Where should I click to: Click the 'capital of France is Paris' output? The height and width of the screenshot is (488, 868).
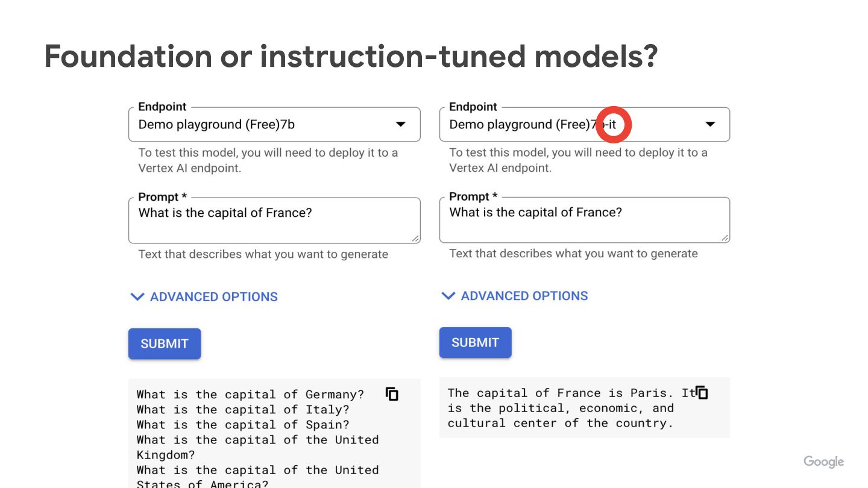click(x=561, y=393)
